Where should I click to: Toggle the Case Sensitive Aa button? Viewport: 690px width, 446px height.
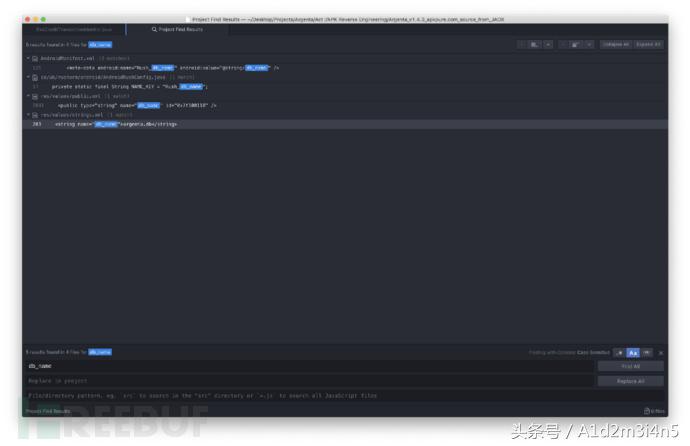coord(633,353)
